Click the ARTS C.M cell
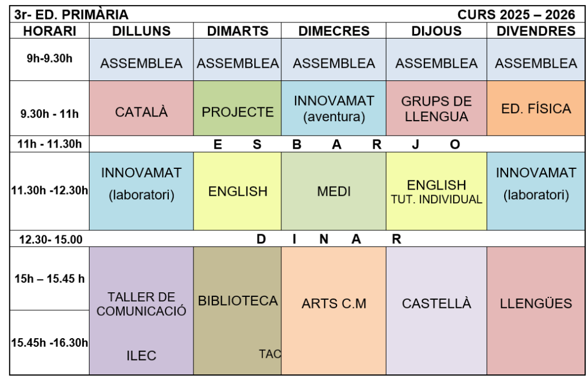The image size is (588, 379). [x=334, y=303]
